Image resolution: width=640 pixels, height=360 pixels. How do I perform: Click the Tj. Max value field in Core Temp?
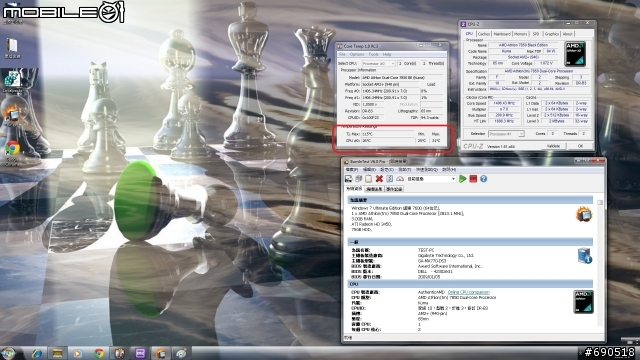click(388, 134)
